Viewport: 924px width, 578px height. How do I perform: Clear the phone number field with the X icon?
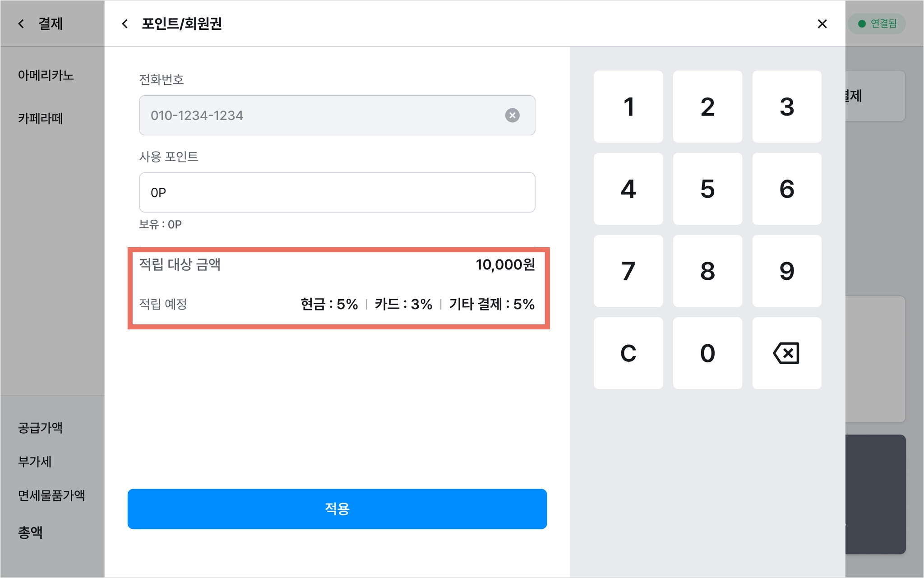click(x=512, y=116)
